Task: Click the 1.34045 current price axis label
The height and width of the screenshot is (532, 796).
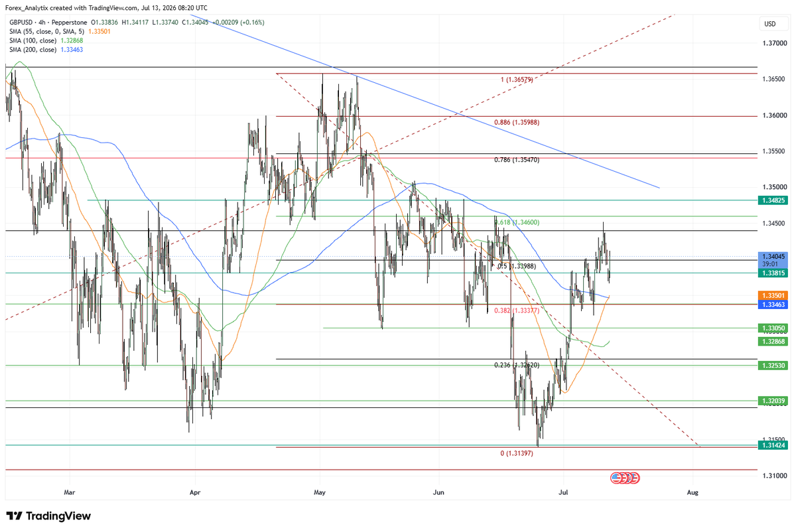Action: pos(774,256)
